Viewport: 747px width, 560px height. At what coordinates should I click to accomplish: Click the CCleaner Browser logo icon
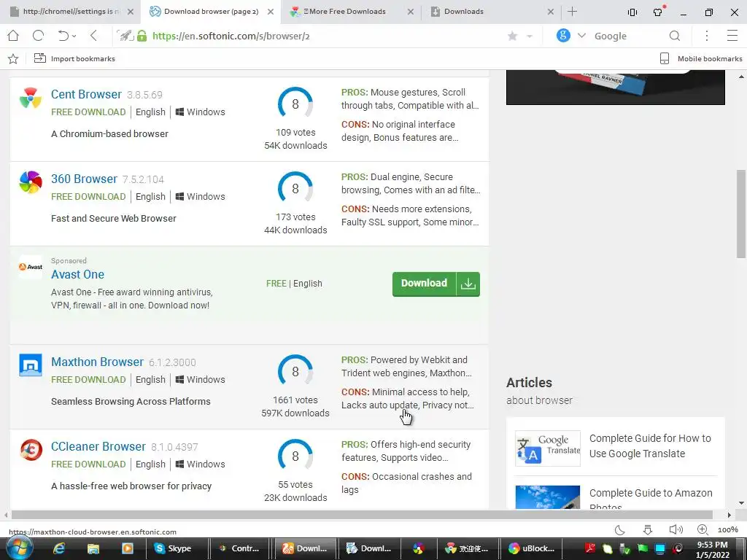31,450
